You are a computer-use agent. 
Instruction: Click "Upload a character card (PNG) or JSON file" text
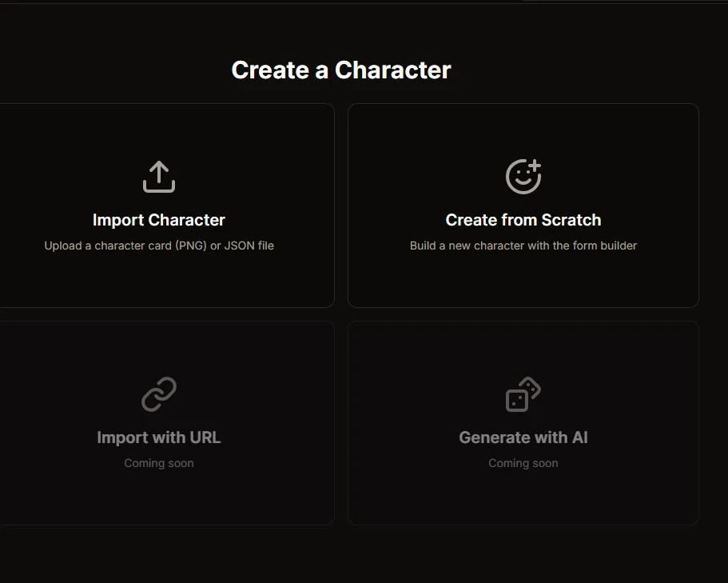tap(159, 246)
